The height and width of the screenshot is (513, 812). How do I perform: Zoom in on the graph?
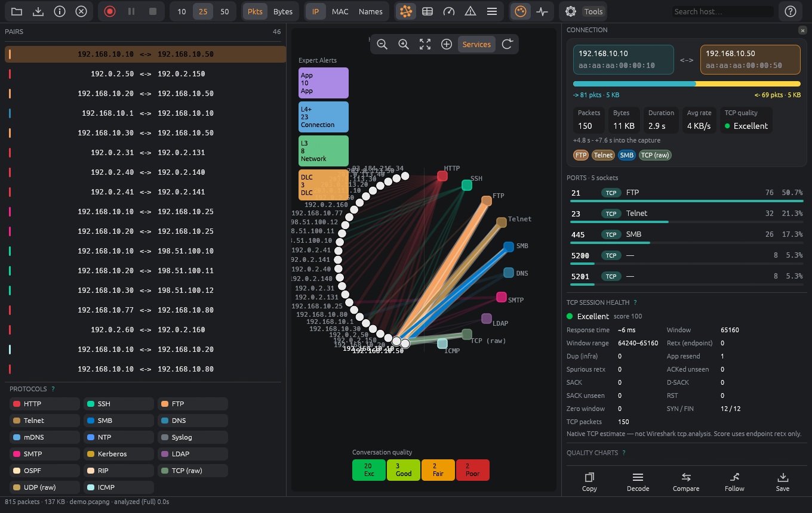tap(404, 44)
